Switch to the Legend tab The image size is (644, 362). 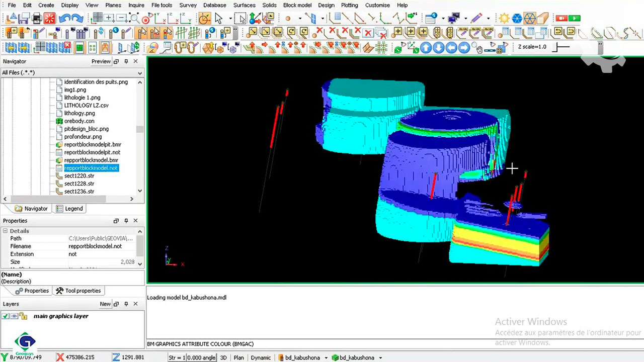(69, 209)
